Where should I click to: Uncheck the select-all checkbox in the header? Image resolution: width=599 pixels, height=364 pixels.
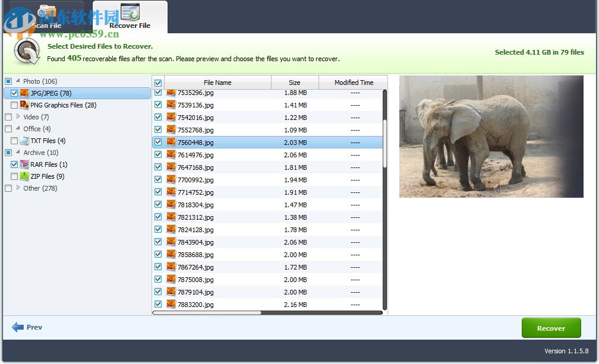click(157, 83)
